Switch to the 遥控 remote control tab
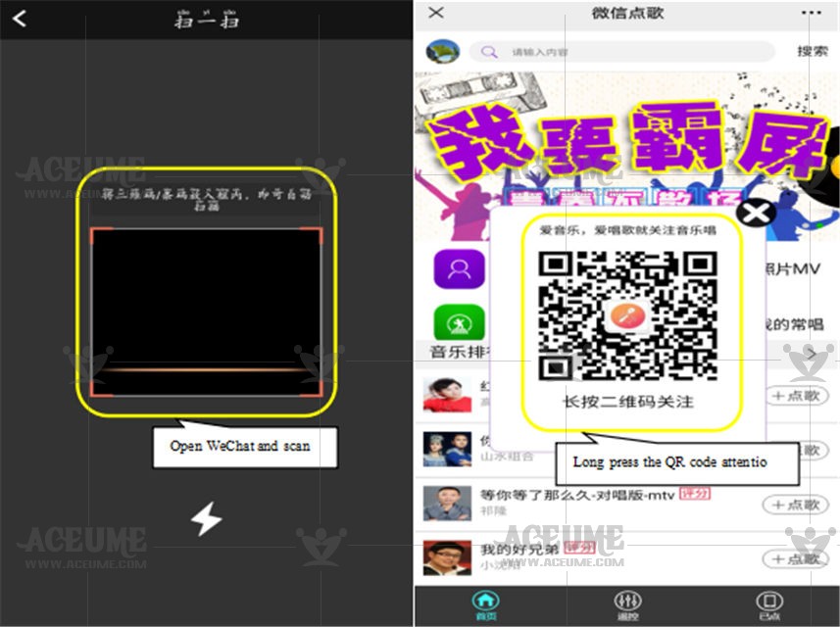Image resolution: width=840 pixels, height=627 pixels. pos(627,604)
